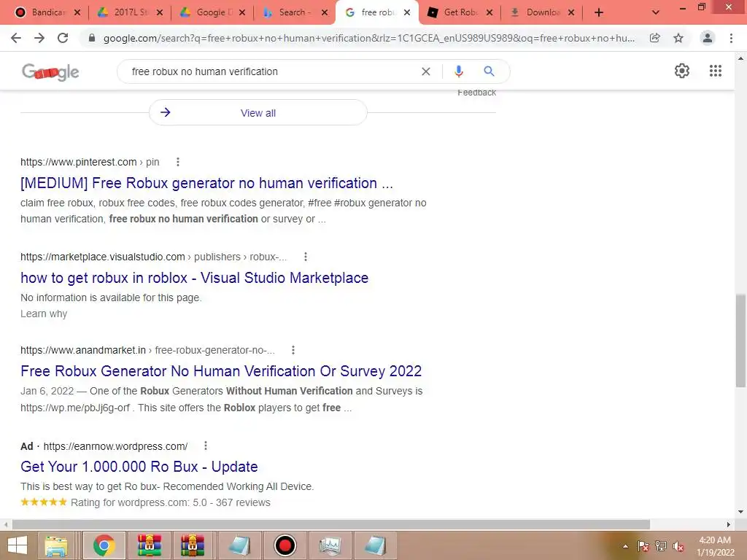Click the muted volume tray icon
Image resolution: width=747 pixels, height=560 pixels.
678,546
